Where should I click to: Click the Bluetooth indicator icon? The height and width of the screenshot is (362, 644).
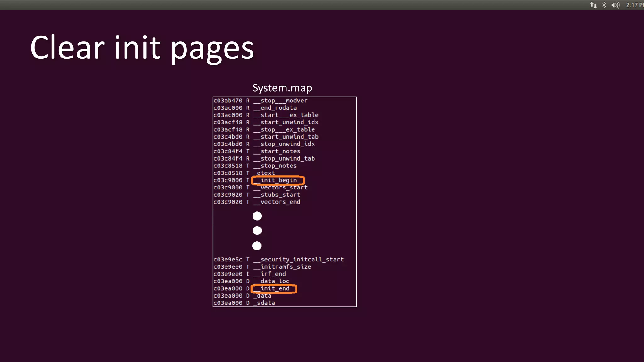tap(604, 5)
